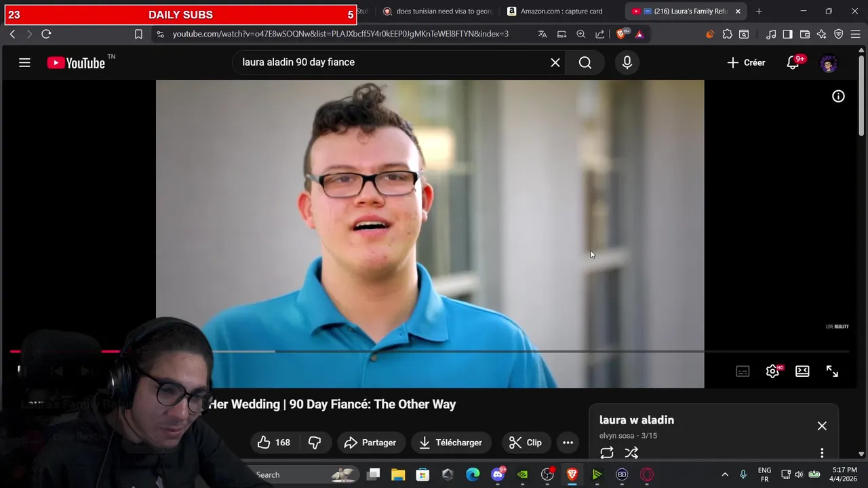Open the YouTube guide hamburger menu
Image resolution: width=868 pixels, height=488 pixels.
click(24, 62)
